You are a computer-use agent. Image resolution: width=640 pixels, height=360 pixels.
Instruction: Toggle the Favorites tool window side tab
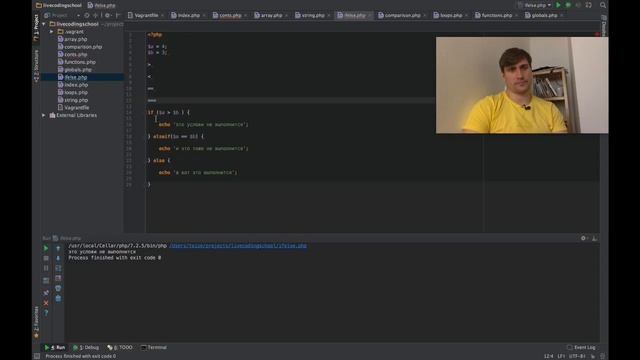click(x=36, y=322)
